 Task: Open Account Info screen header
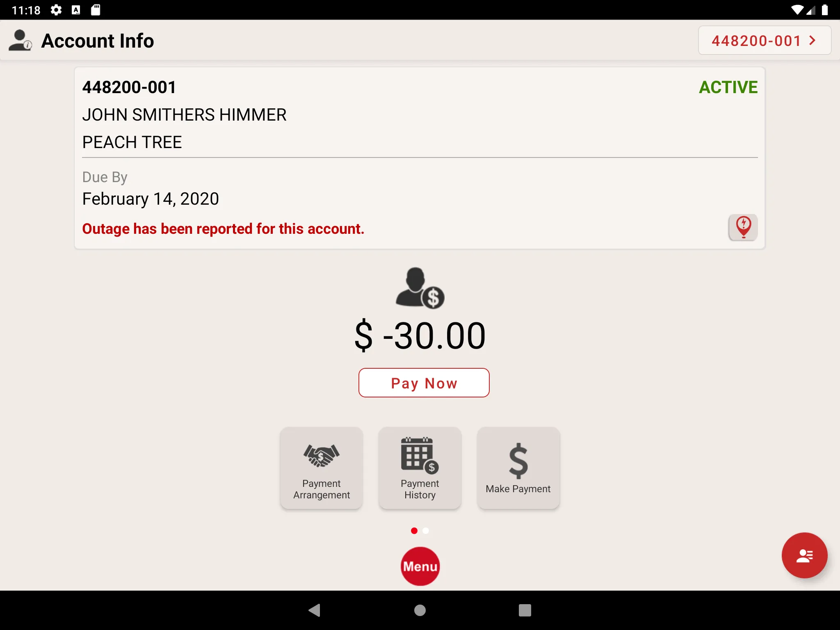pyautogui.click(x=98, y=40)
